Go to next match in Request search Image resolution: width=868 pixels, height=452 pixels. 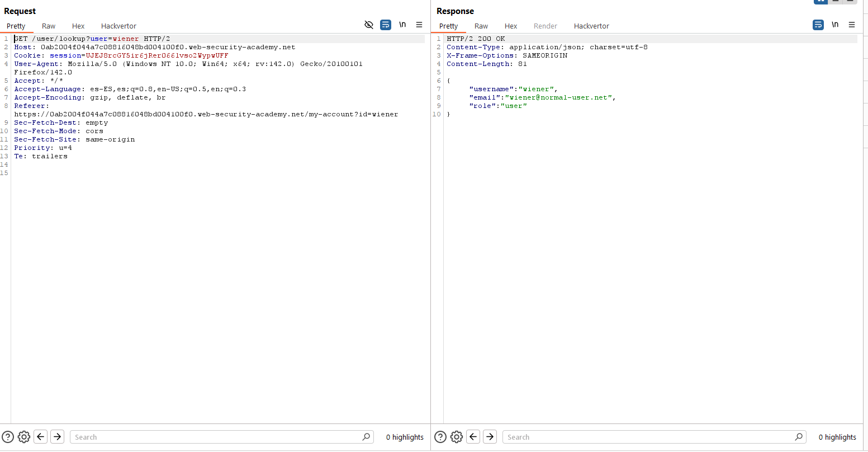(57, 437)
